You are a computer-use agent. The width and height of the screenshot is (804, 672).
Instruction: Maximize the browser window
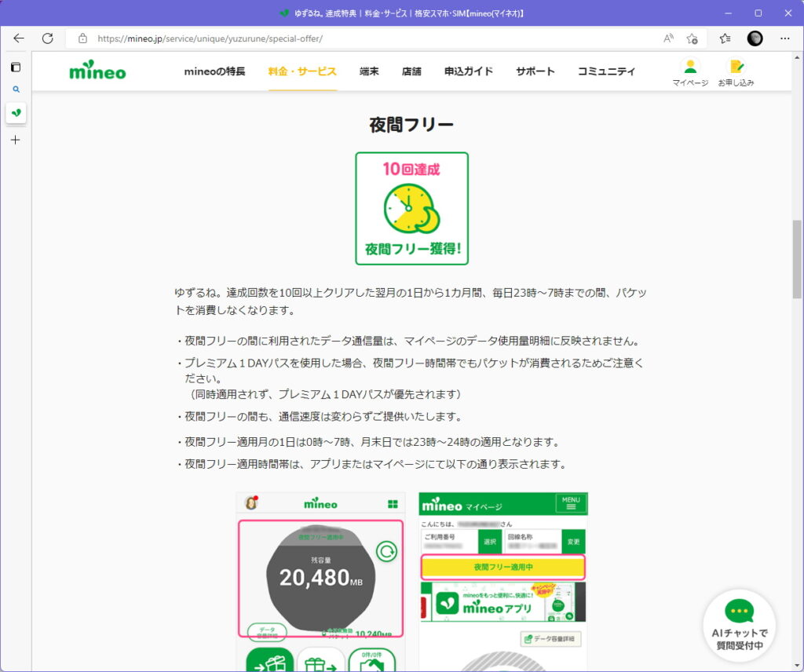point(758,13)
